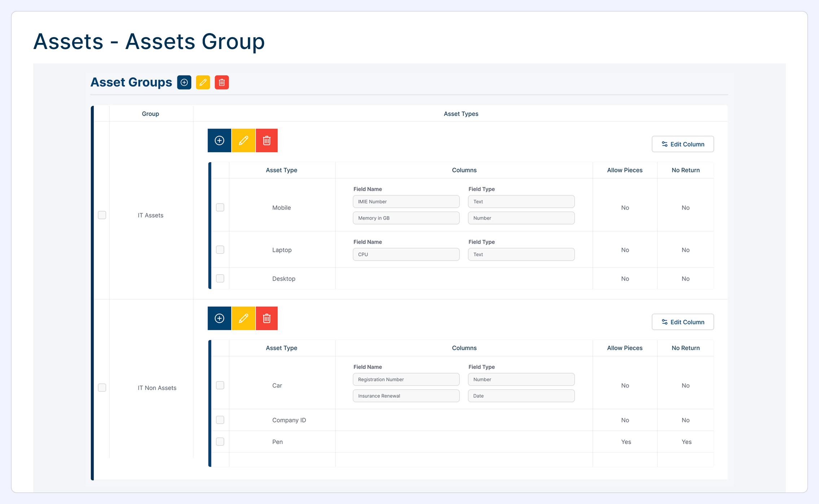Viewport: 819px width, 504px height.
Task: Click trash icon in IT Non Assets section
Action: (x=267, y=318)
